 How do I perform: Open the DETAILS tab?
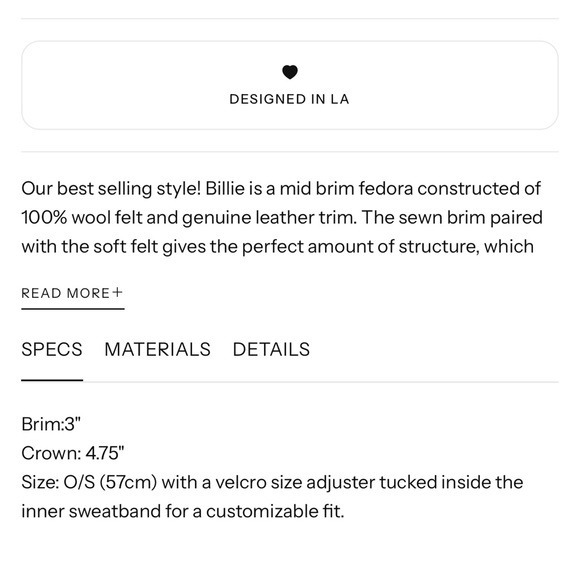271,349
